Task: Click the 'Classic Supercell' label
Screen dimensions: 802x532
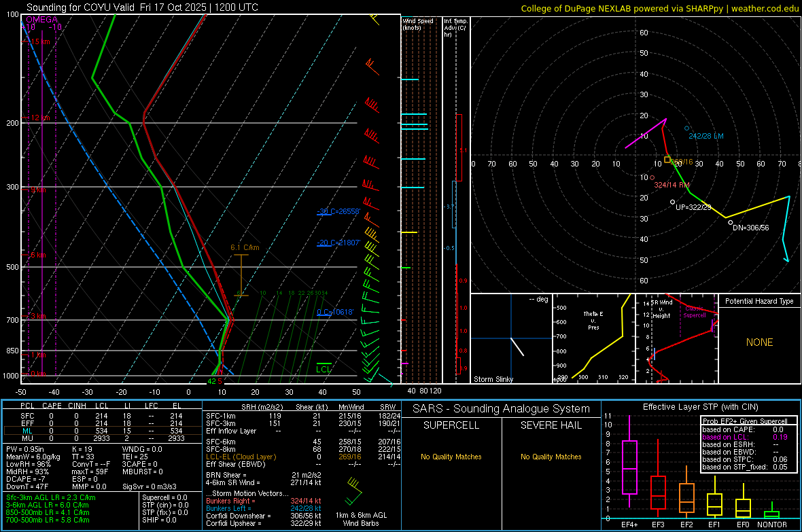Action: pyautogui.click(x=695, y=312)
